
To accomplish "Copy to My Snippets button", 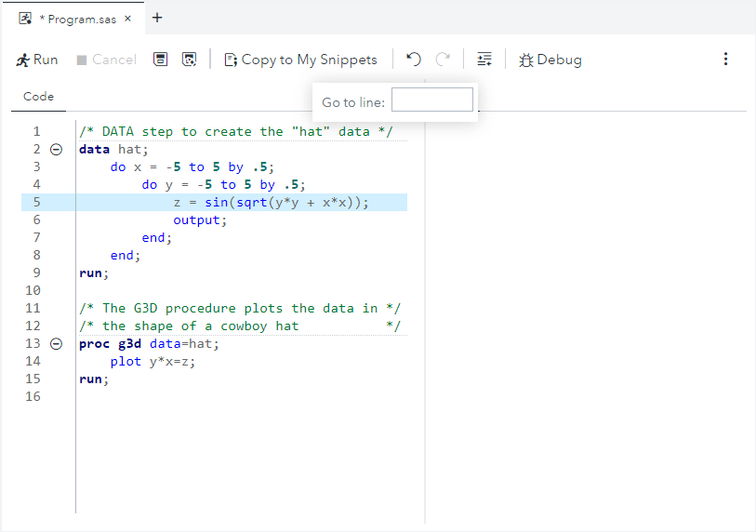I will tap(300, 60).
